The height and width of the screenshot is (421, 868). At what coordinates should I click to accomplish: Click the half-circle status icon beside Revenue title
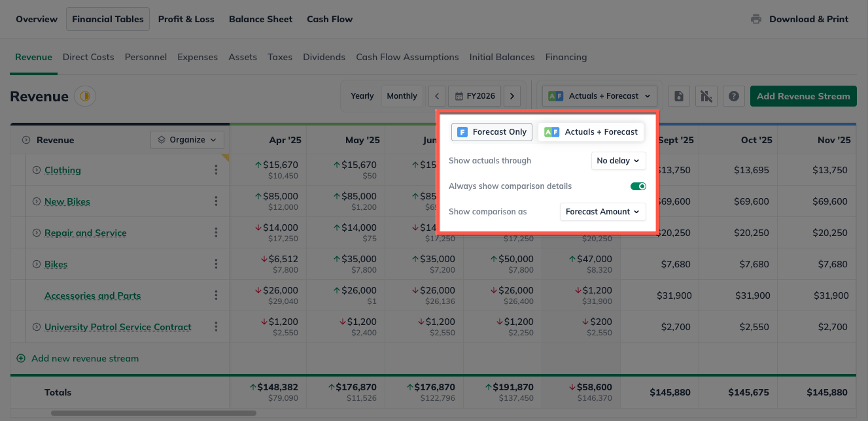pyautogui.click(x=85, y=97)
